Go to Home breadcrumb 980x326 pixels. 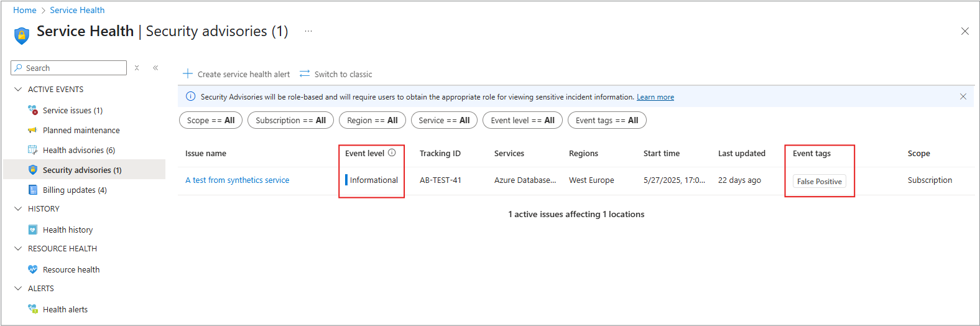(25, 10)
